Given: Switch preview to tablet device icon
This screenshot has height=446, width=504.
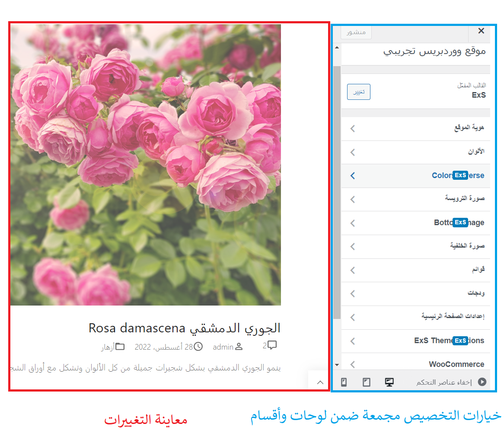Looking at the screenshot, I should click(x=367, y=382).
